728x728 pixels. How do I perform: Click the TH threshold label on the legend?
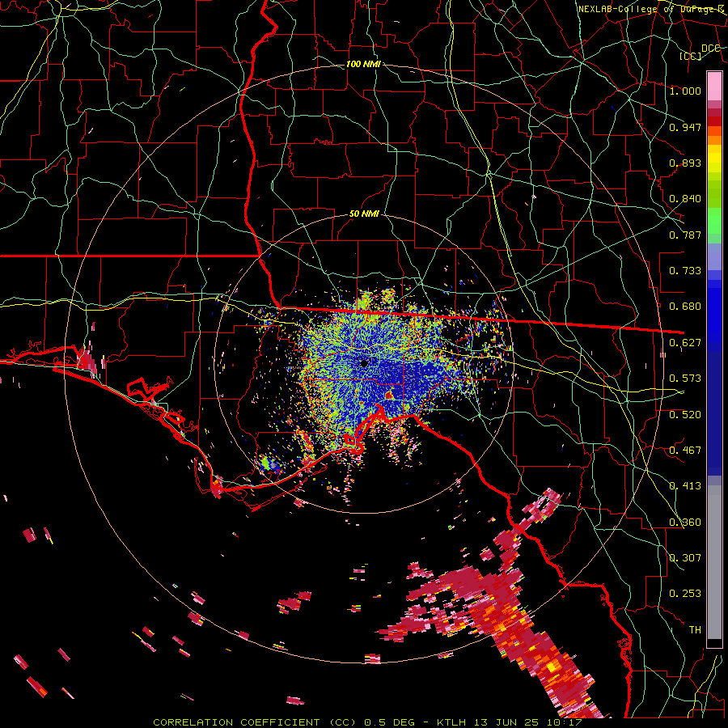(695, 629)
